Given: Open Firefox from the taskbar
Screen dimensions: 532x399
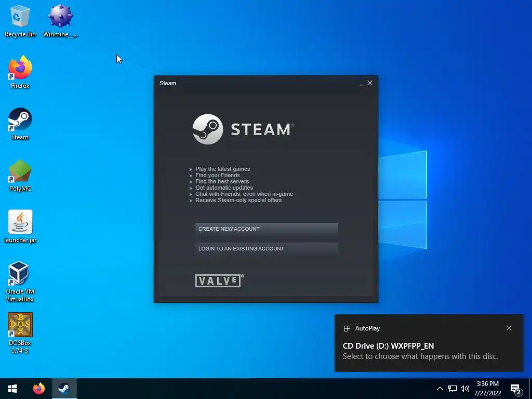Looking at the screenshot, I should point(38,389).
